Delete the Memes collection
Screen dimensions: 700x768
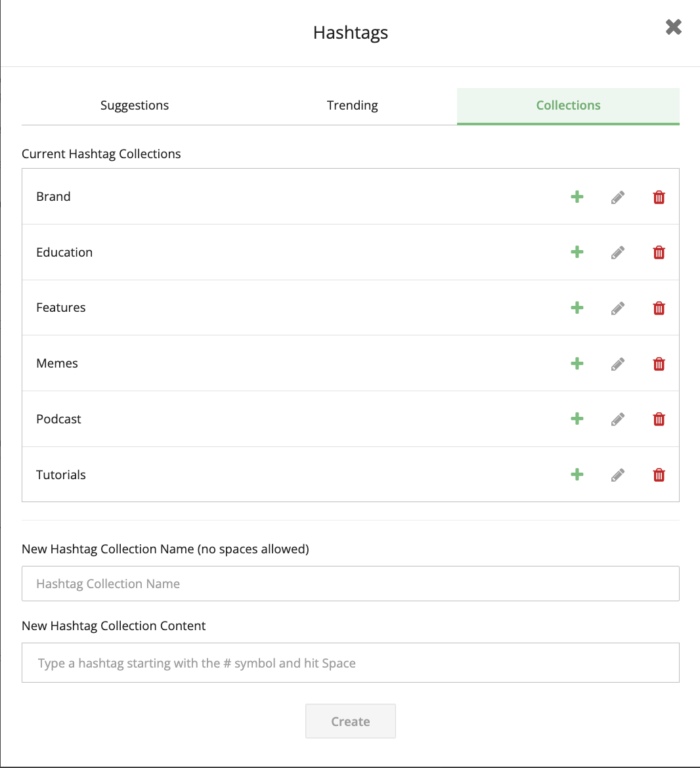coord(659,363)
